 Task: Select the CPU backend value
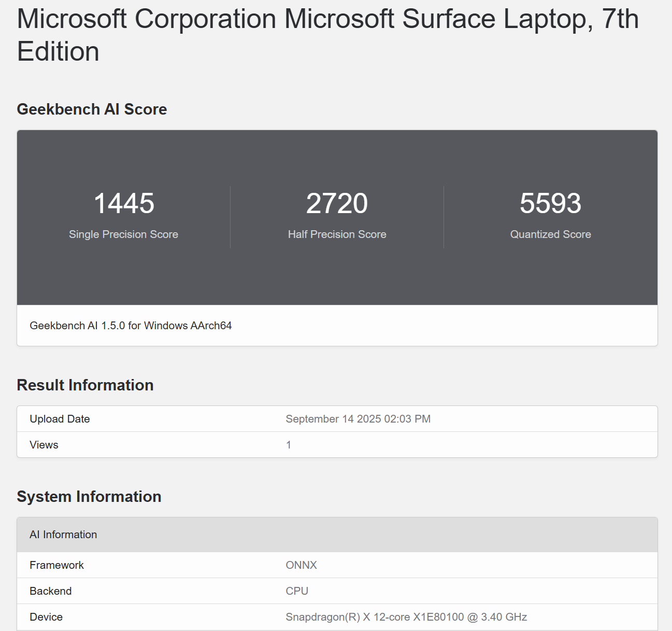pos(297,591)
